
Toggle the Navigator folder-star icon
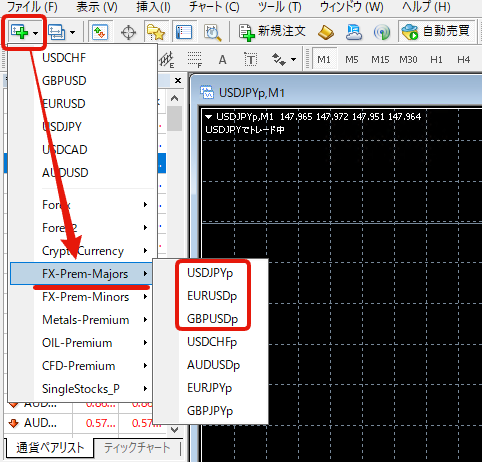156,32
